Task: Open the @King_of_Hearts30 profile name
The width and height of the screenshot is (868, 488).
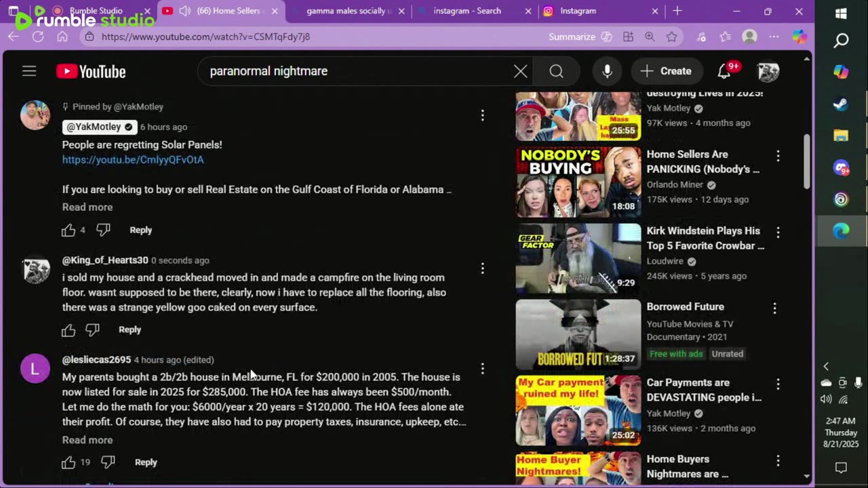Action: (x=105, y=260)
